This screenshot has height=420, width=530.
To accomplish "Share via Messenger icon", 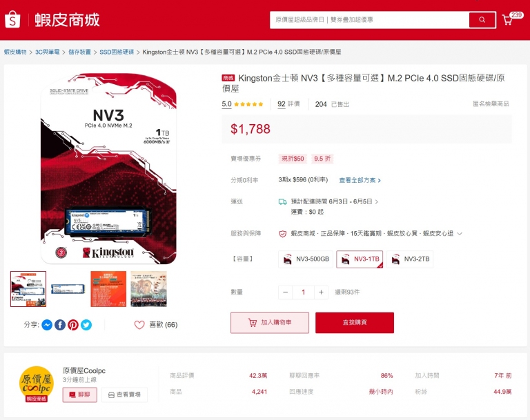I will 47,325.
